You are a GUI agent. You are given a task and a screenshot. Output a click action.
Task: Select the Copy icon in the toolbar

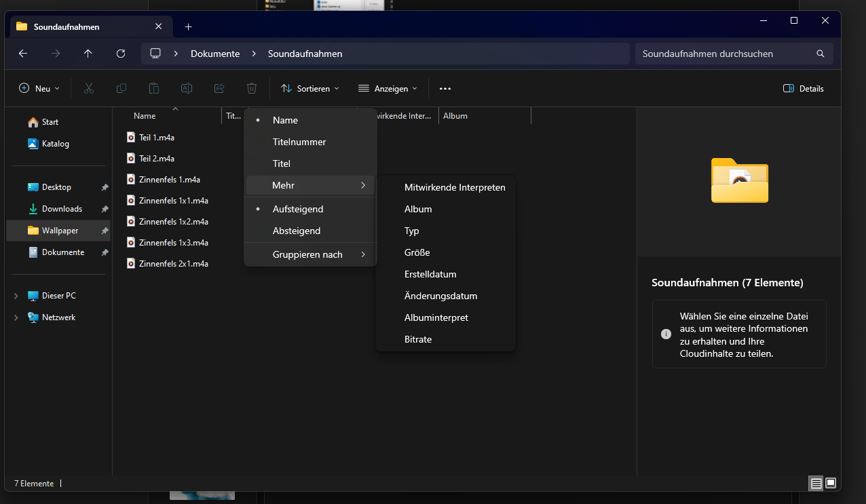tap(121, 88)
